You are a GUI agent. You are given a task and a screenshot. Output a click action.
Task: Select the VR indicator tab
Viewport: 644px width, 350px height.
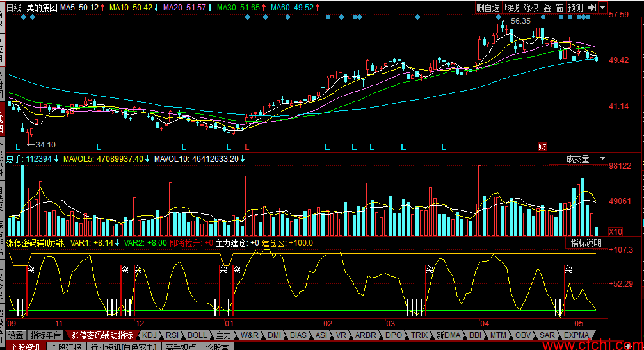(x=341, y=335)
